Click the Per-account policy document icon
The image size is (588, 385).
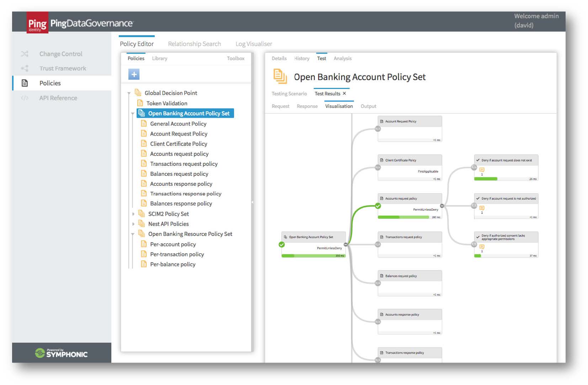(x=144, y=244)
